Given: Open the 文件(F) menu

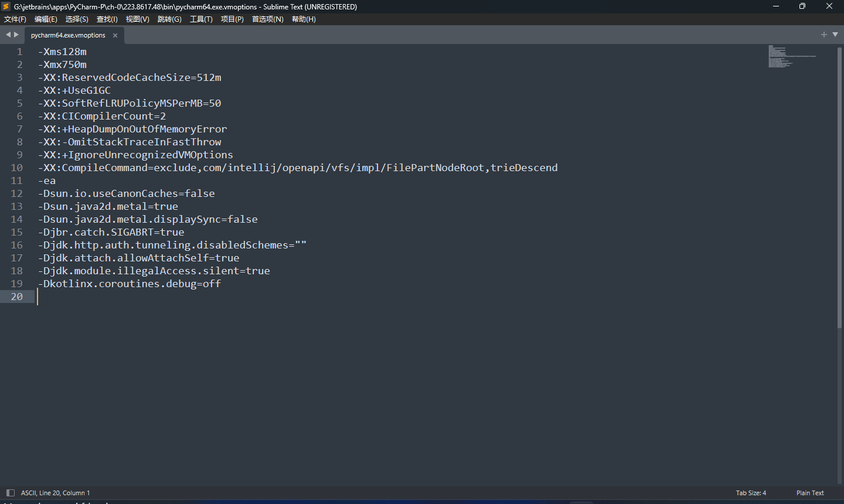Looking at the screenshot, I should tap(15, 19).
